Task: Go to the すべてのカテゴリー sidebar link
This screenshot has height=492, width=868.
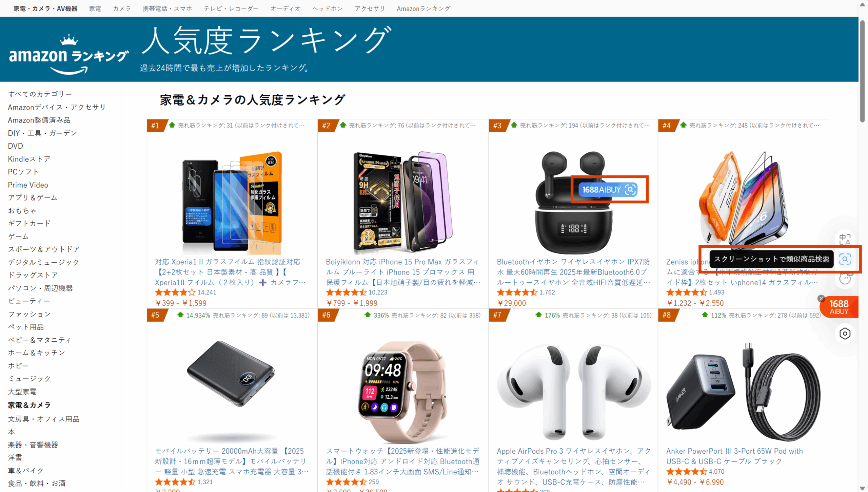Action: pyautogui.click(x=40, y=94)
